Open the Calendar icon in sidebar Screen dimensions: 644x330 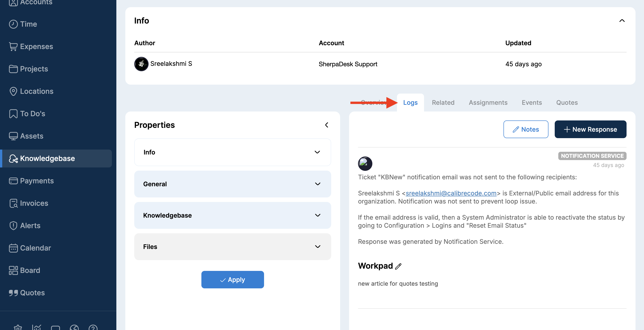(x=13, y=248)
